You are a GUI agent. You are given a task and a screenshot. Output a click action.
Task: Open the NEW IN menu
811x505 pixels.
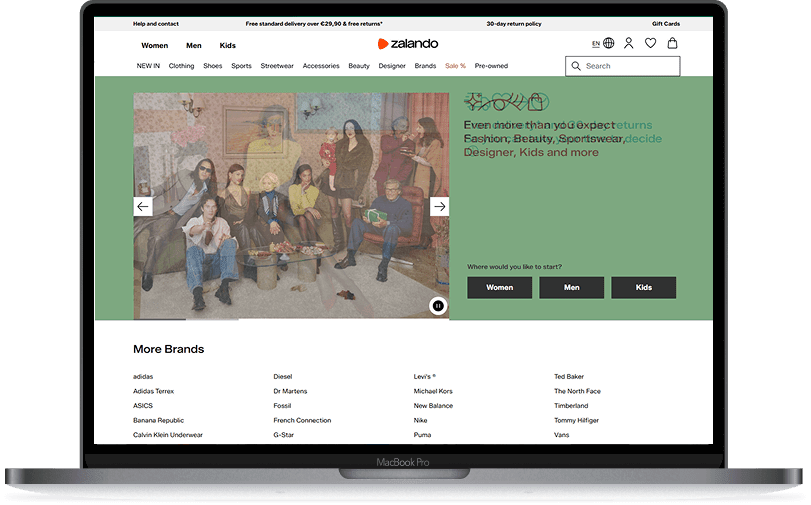pyautogui.click(x=148, y=66)
